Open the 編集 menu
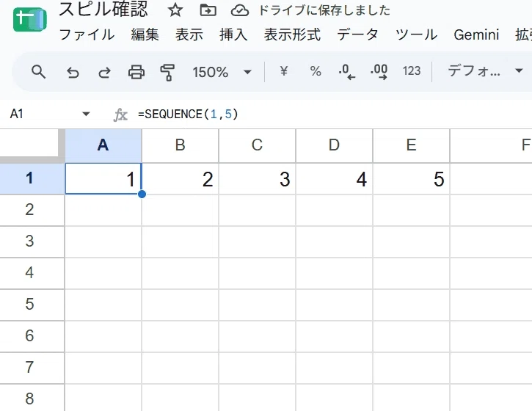The width and height of the screenshot is (532, 411). pyautogui.click(x=145, y=34)
